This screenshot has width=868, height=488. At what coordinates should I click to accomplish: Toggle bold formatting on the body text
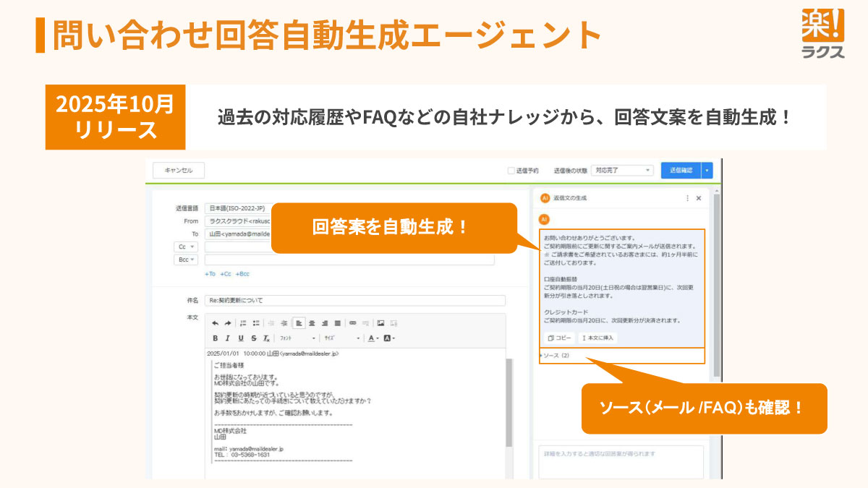point(216,338)
